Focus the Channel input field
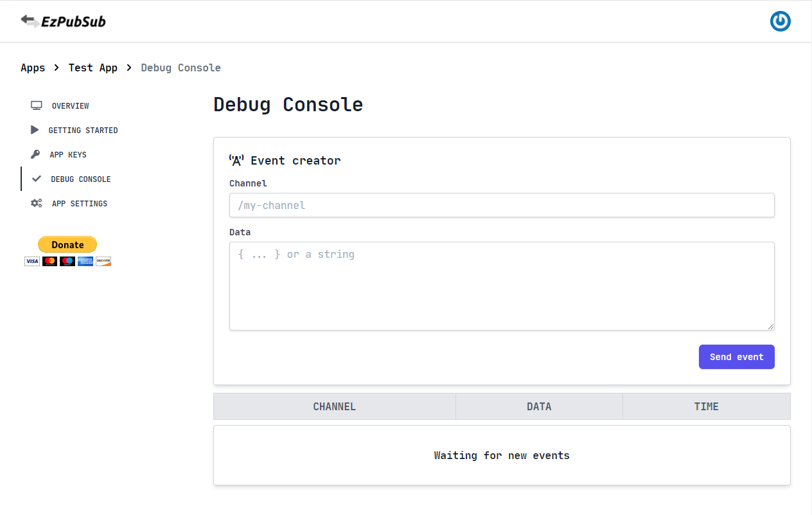This screenshot has height=515, width=812. click(x=501, y=205)
